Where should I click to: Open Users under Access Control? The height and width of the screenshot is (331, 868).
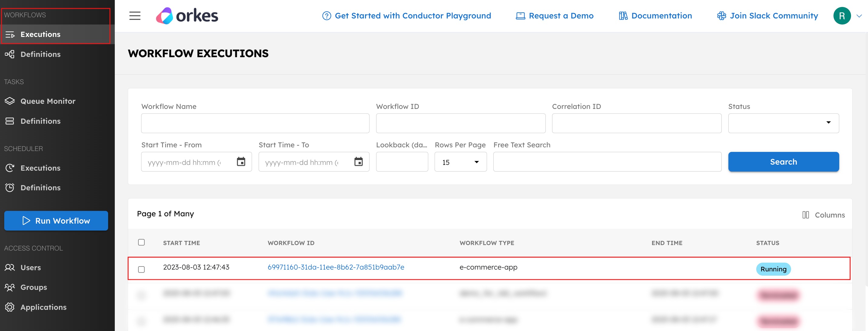click(31, 267)
